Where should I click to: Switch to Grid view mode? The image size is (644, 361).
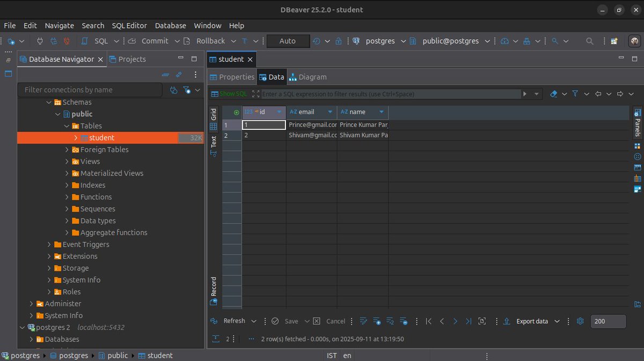[214, 120]
